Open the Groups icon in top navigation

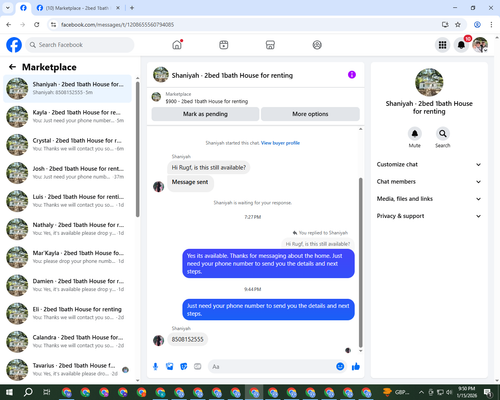(x=317, y=45)
